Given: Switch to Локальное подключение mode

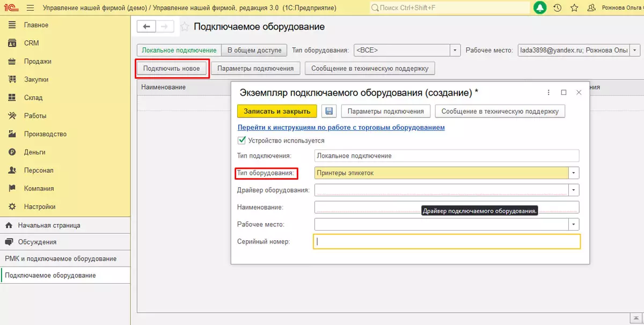Looking at the screenshot, I should (x=179, y=50).
